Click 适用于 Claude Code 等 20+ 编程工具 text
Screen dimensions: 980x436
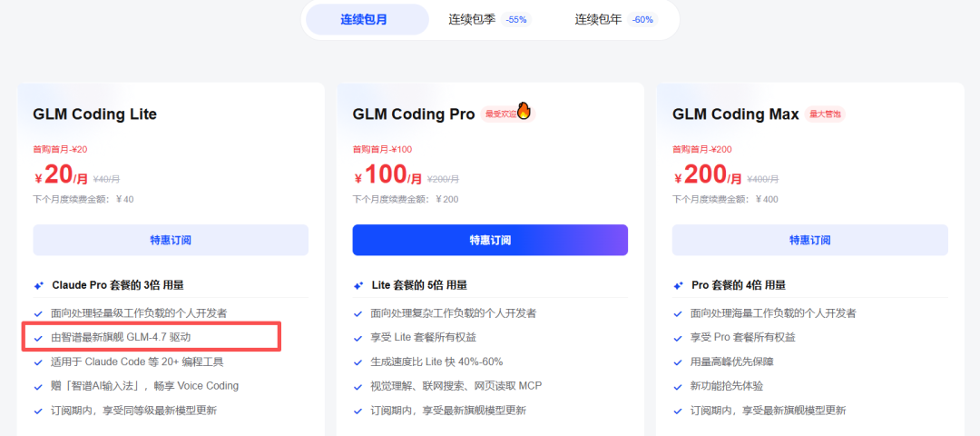[x=137, y=362]
